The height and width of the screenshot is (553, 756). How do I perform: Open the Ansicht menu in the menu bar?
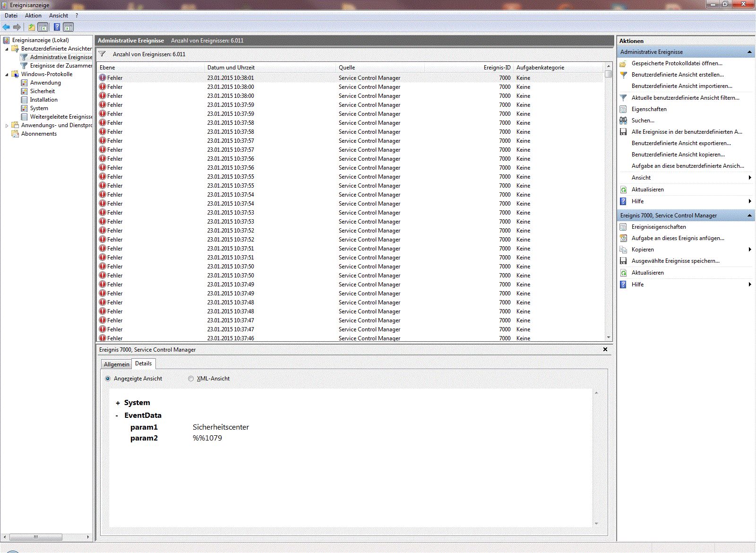click(59, 16)
